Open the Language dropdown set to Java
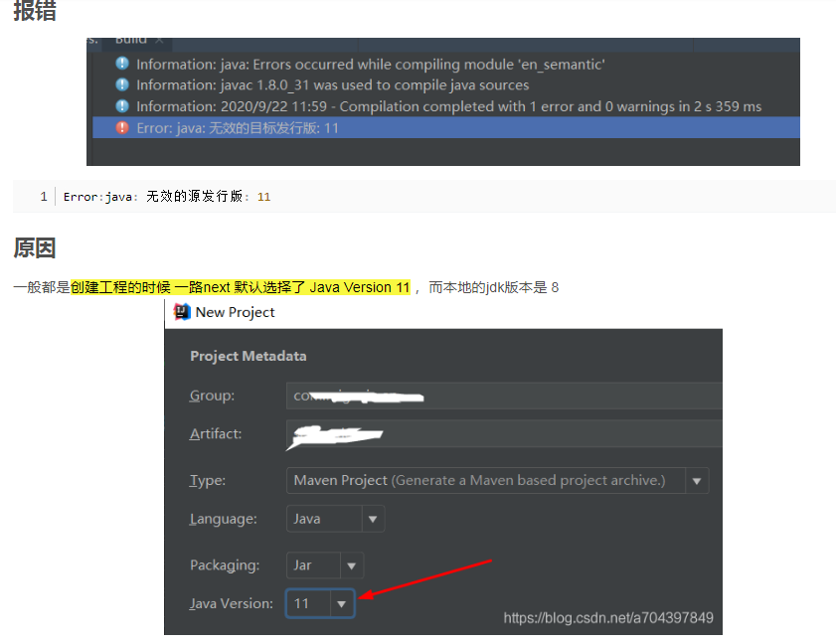 coord(373,518)
